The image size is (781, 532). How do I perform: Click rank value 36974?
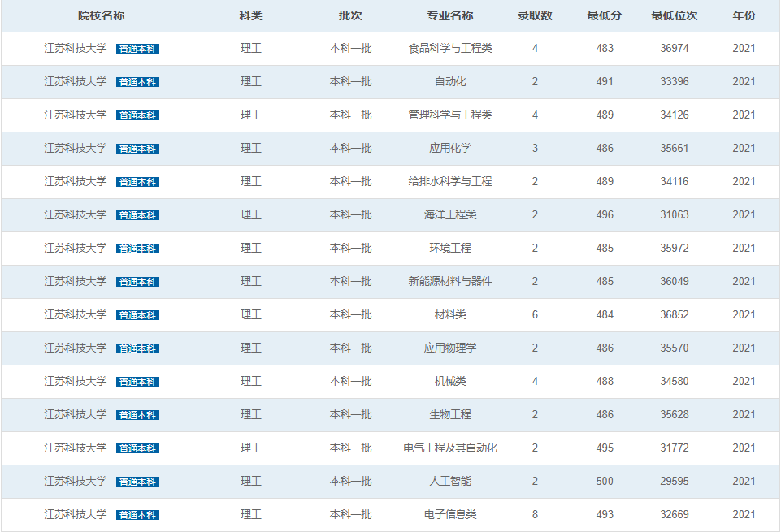674,48
